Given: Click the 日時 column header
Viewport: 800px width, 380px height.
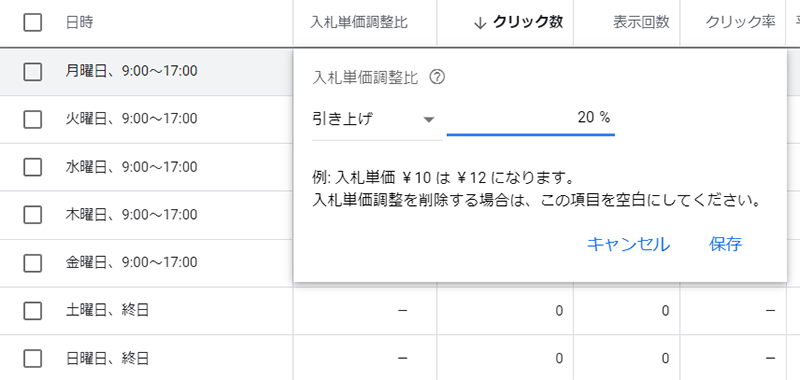Looking at the screenshot, I should coord(80,22).
